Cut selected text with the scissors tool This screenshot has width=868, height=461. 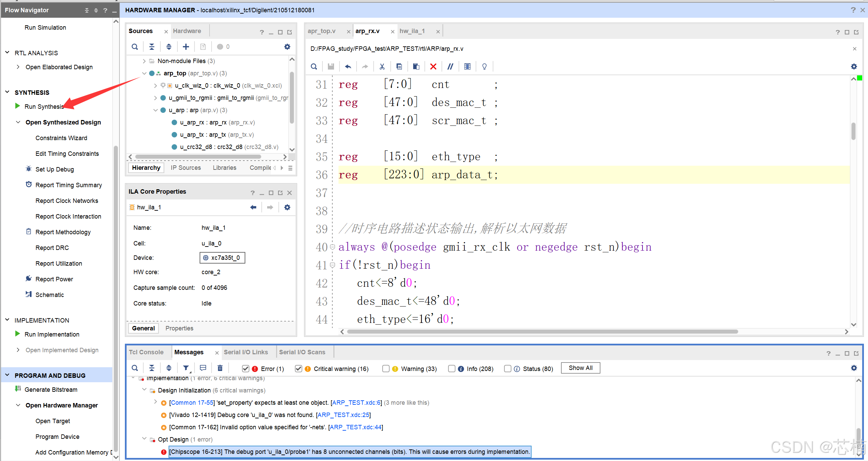382,66
